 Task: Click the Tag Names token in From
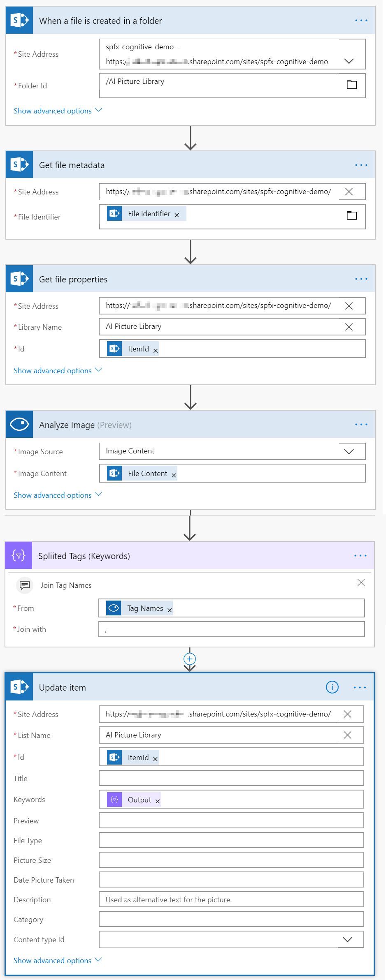(x=140, y=608)
